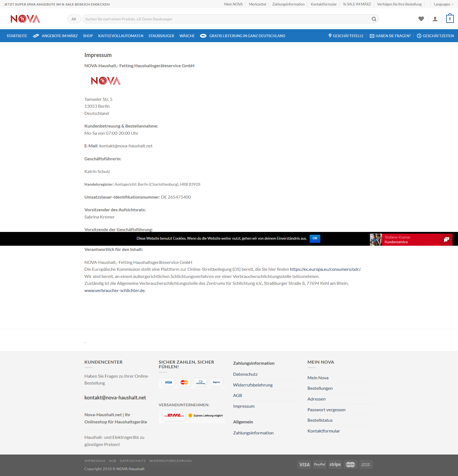458x476 pixels.
Task: Open the All category dropdown
Action: pos(74,19)
